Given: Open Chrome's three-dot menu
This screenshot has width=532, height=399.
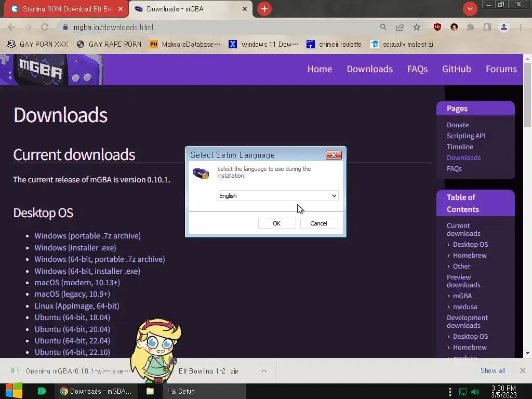Looking at the screenshot, I should click(521, 27).
